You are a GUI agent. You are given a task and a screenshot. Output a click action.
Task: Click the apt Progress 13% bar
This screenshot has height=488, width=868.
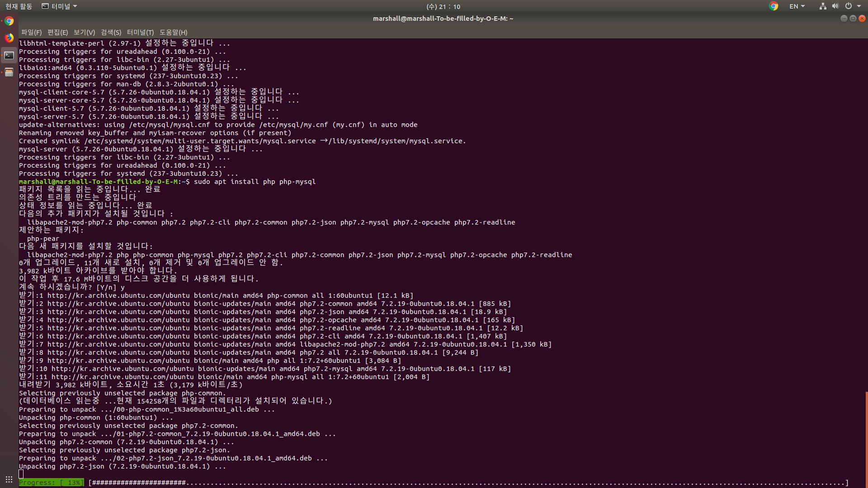coord(51,483)
